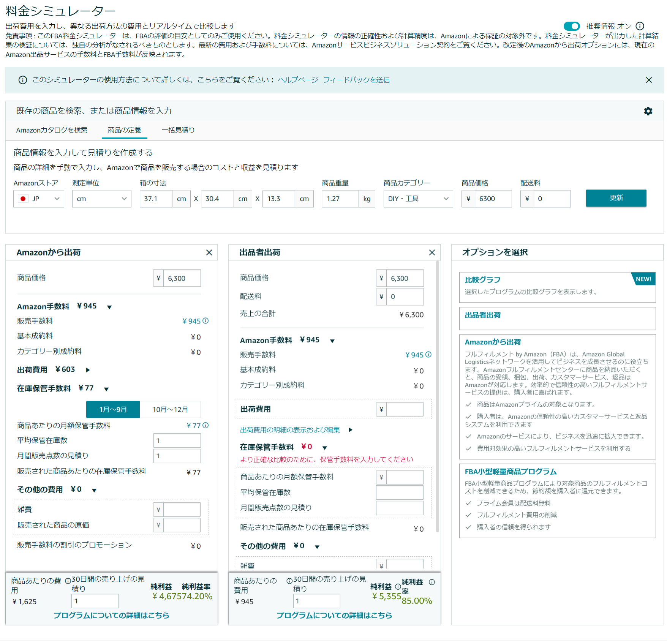
Task: Select the Amazonから出荷 option card
Action: coord(557,397)
